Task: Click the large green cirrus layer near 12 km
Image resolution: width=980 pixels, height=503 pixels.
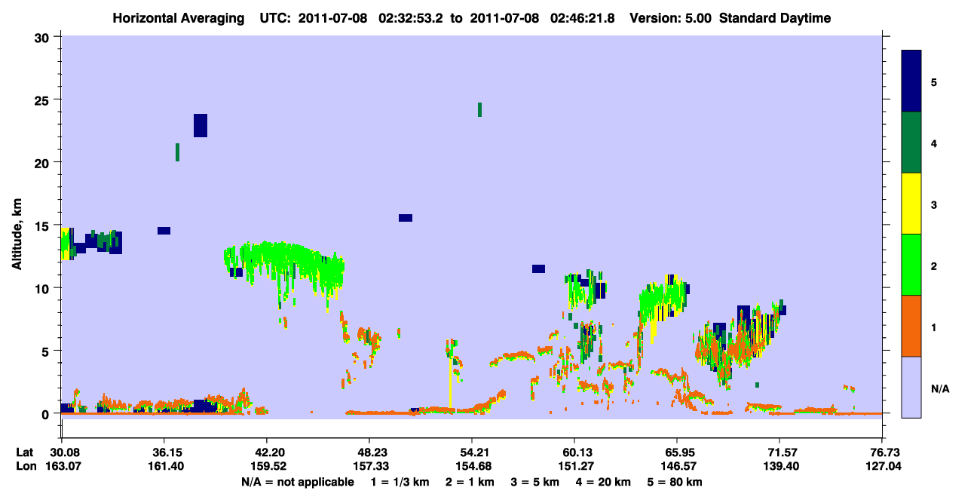Action: [x=286, y=264]
